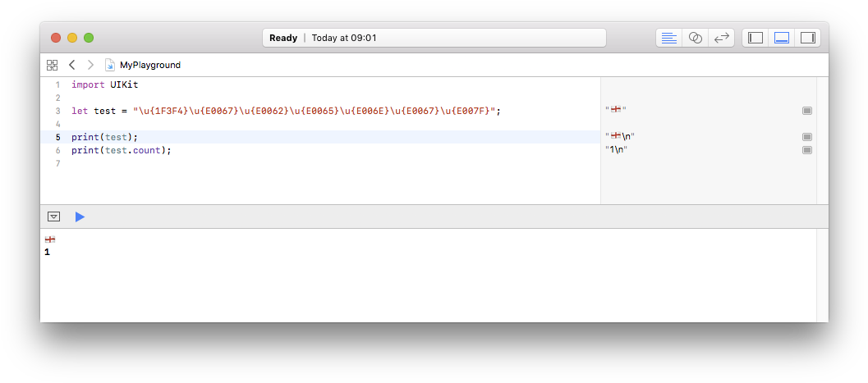
Task: Go back in file history
Action: (x=72, y=66)
